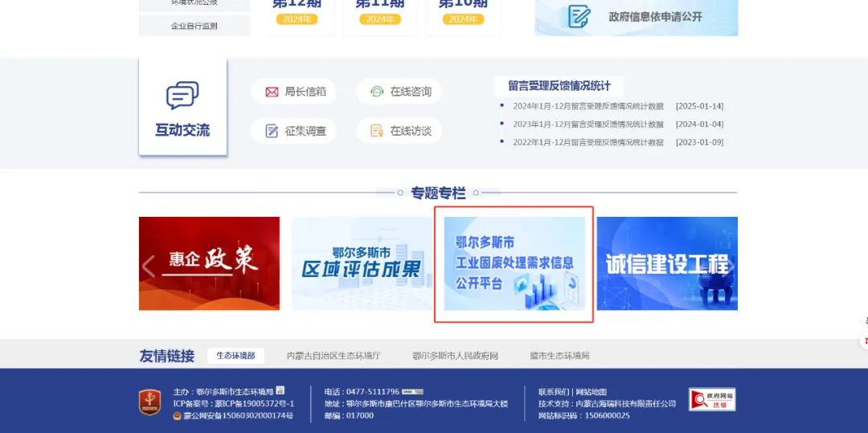Open 2022年1月-12月留言受理反馈情况统计数据 link
This screenshot has width=868, height=433.
588,142
